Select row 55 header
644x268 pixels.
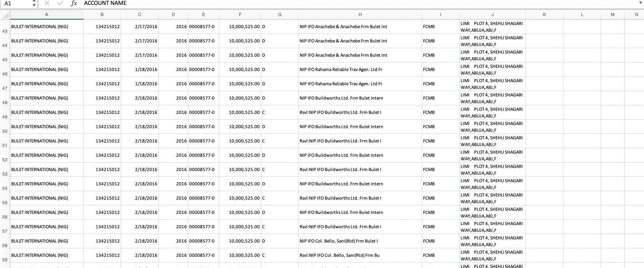pos(5,198)
